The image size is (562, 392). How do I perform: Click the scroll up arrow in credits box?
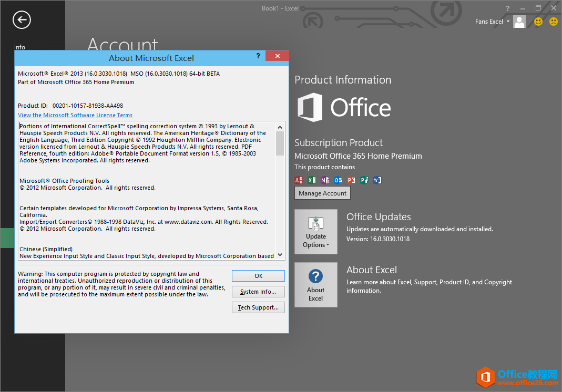(280, 127)
